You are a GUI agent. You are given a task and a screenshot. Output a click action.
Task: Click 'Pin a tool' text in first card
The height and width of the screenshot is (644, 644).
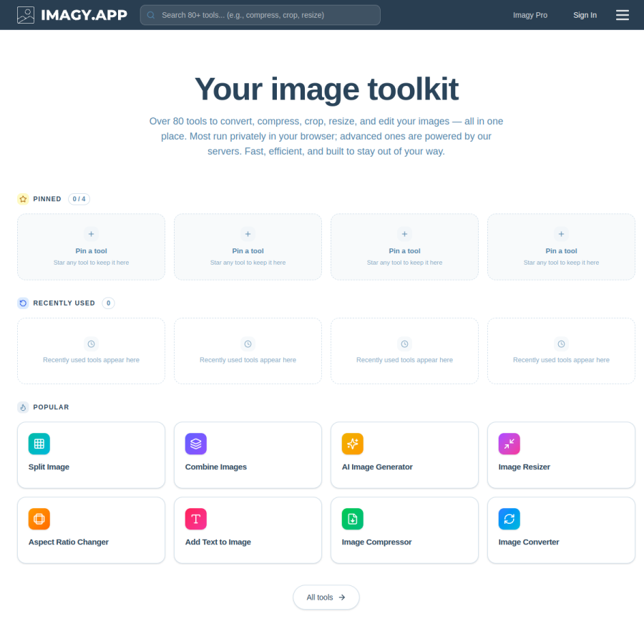coord(91,251)
